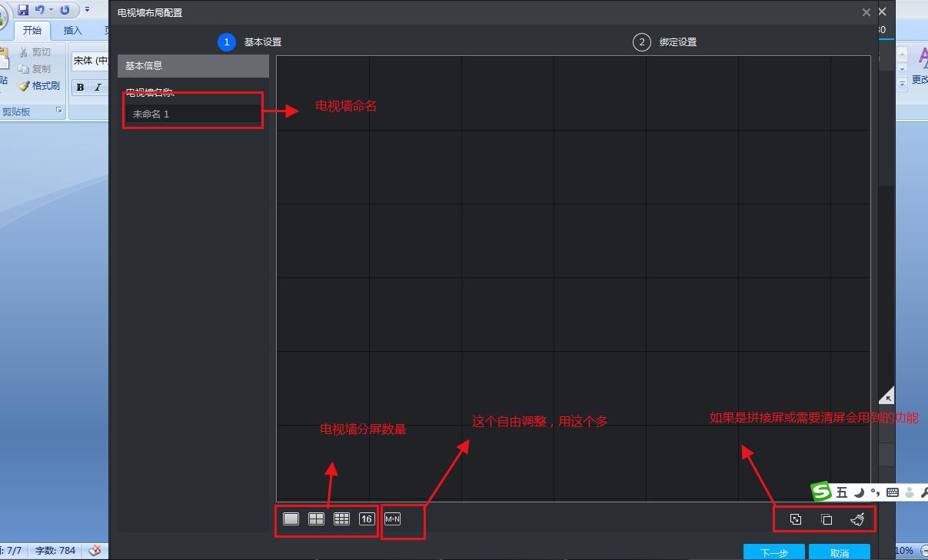The width and height of the screenshot is (928, 560).
Task: Select the screen region selection icon
Action: tap(825, 519)
